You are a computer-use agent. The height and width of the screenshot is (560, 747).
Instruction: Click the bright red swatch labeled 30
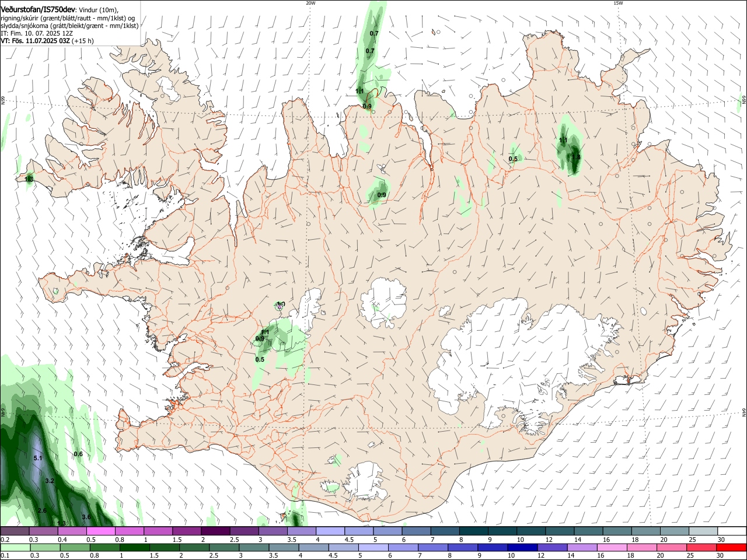pyautogui.click(x=731, y=547)
